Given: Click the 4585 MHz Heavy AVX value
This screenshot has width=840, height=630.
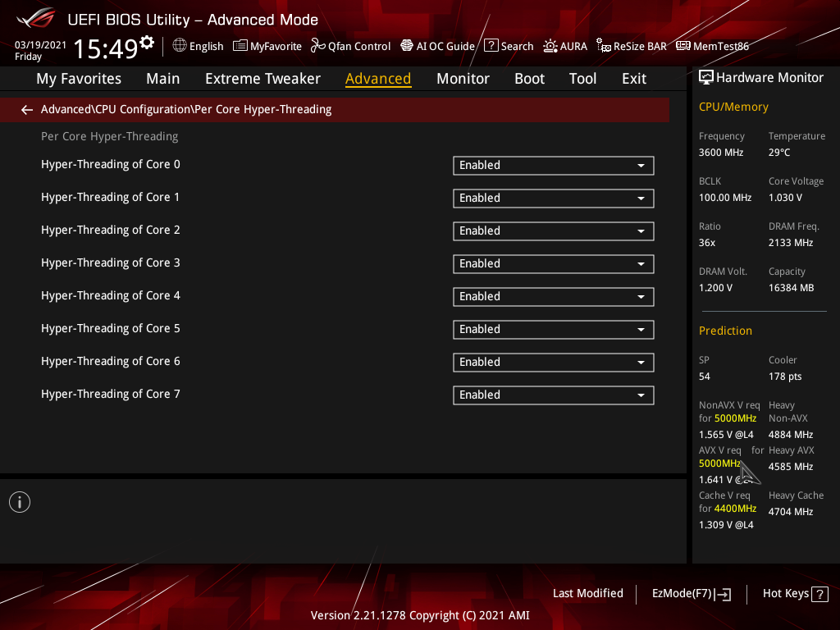Looking at the screenshot, I should tap(791, 467).
